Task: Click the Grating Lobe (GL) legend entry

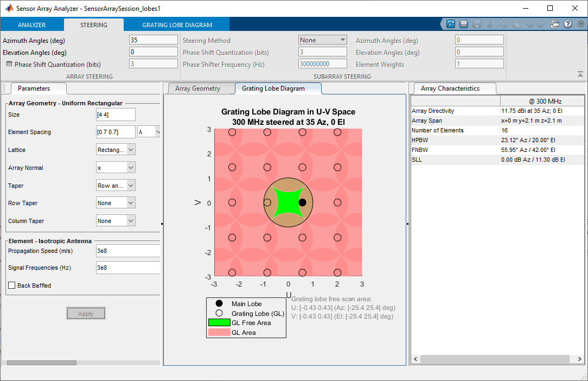Action: 258,314
